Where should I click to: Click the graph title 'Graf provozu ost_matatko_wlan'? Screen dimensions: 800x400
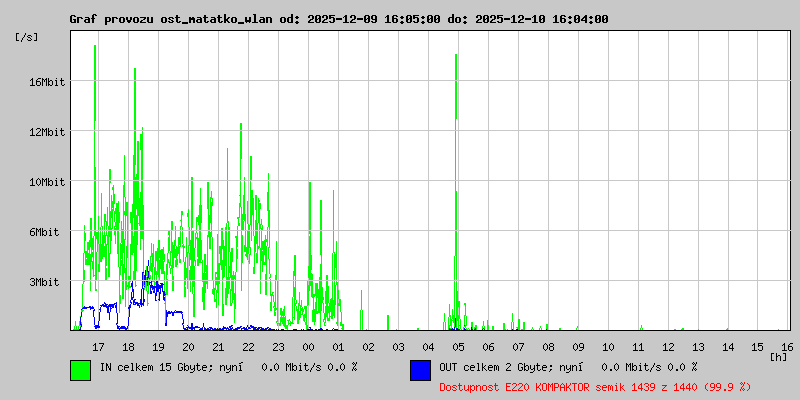click(x=172, y=19)
